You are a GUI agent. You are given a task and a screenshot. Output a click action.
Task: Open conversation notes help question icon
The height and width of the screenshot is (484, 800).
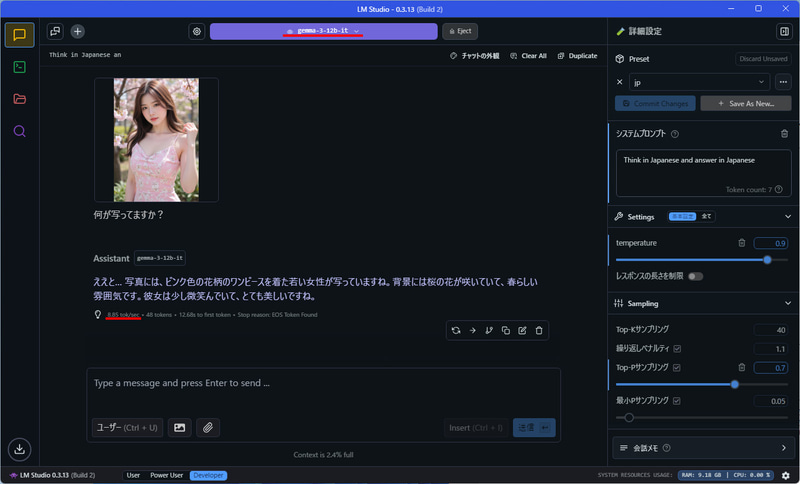[x=666, y=448]
